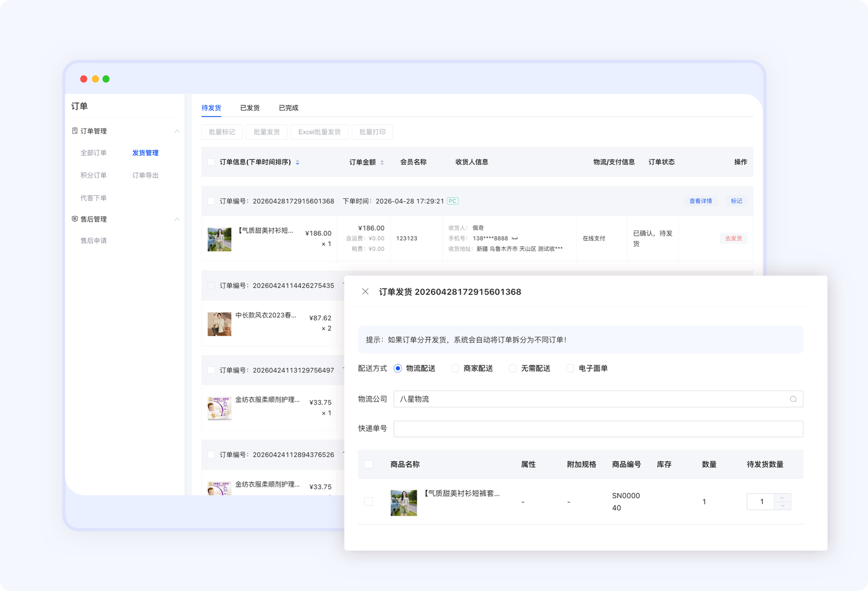Screen dimensions: 868x591
Task: Click the order time sort arrows
Action: [x=297, y=162]
